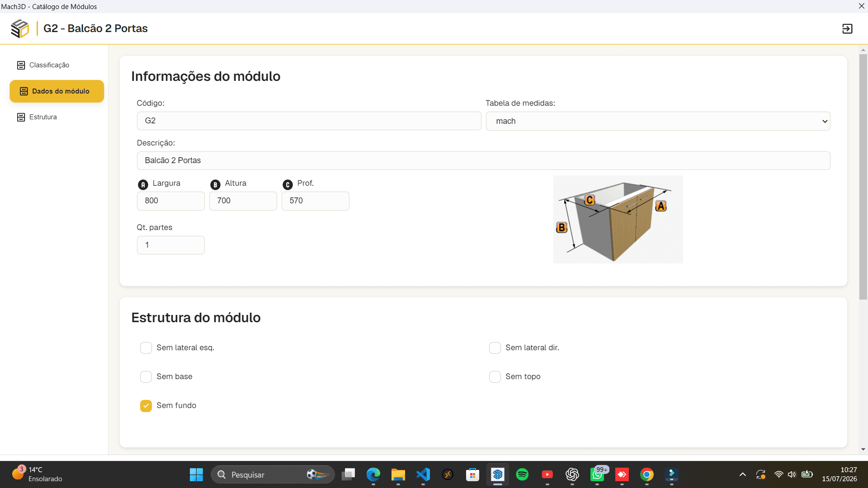Screen dimensions: 868x488
Task: Click the Descrição input field
Action: click(483, 161)
